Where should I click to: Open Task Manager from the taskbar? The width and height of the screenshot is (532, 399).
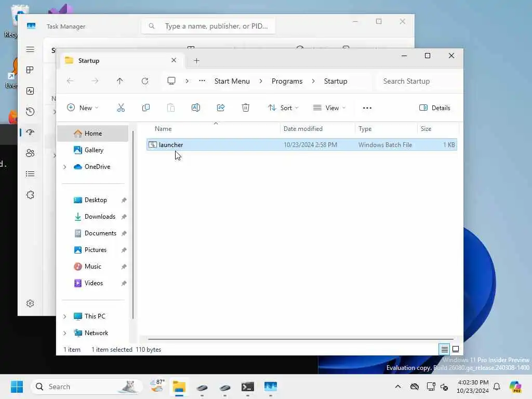[x=270, y=387]
